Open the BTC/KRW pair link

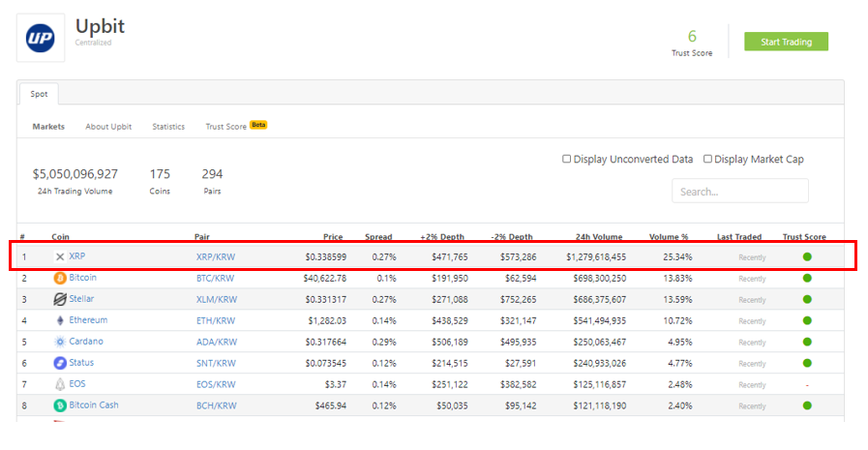[x=216, y=279]
